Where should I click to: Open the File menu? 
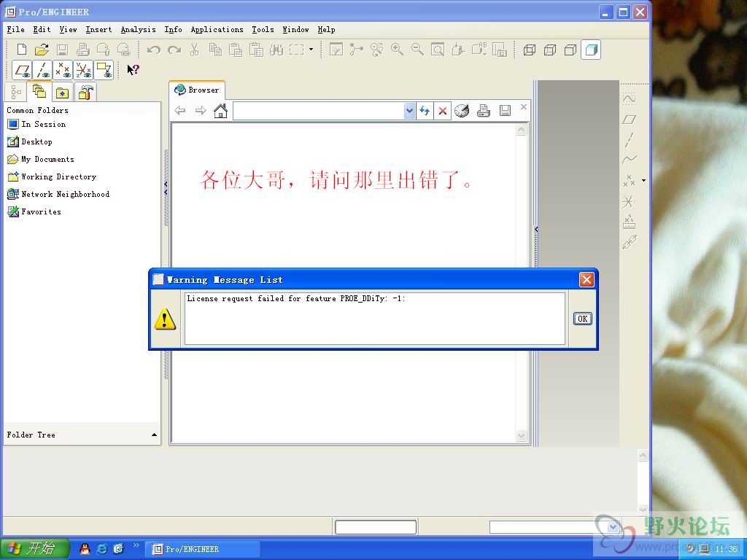tap(16, 29)
